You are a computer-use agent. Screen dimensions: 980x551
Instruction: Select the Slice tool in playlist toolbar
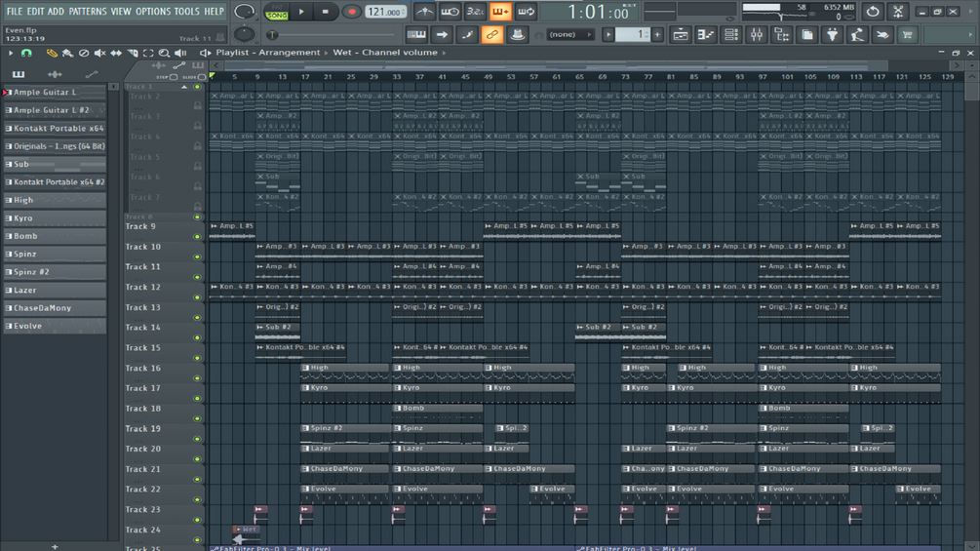coord(133,53)
